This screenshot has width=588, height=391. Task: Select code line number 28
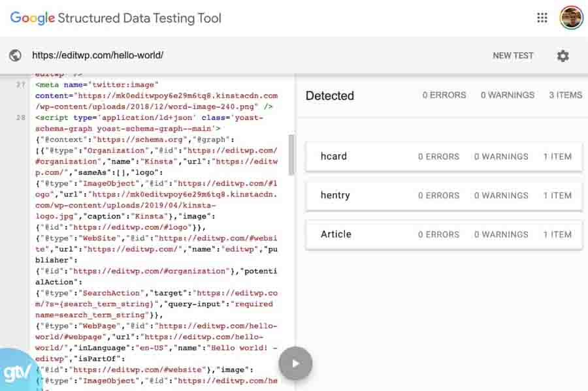[x=20, y=117]
